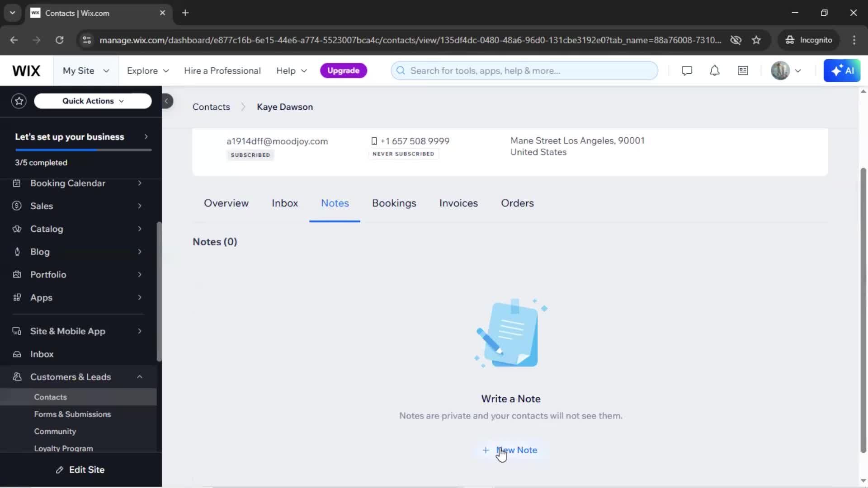Switch to the Bookings tab
Viewport: 868px width, 488px height.
coord(394,203)
